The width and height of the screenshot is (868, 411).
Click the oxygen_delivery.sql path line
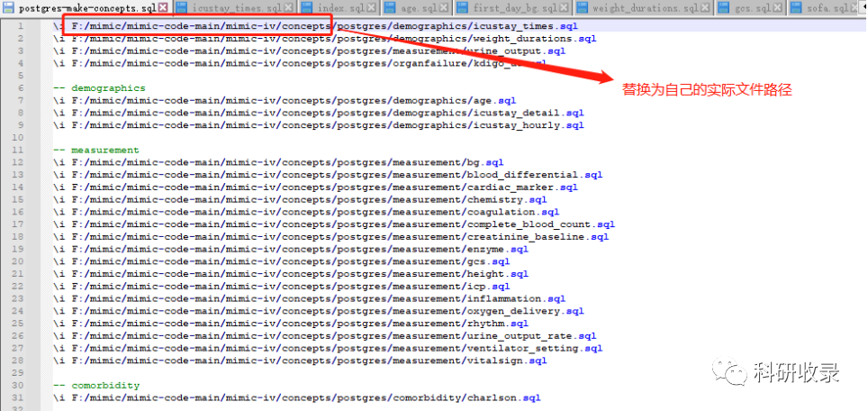pyautogui.click(x=319, y=311)
